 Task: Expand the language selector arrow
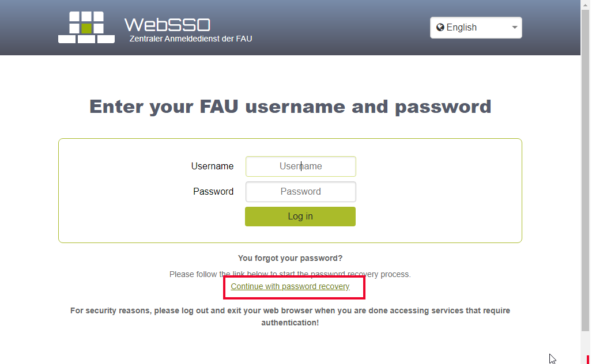click(x=514, y=28)
